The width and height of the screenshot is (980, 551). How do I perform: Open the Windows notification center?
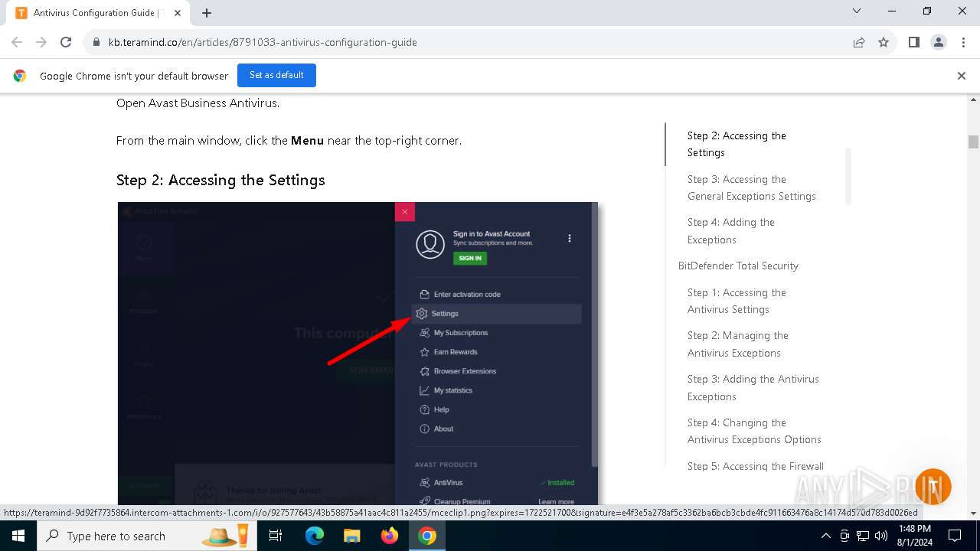pyautogui.click(x=955, y=536)
